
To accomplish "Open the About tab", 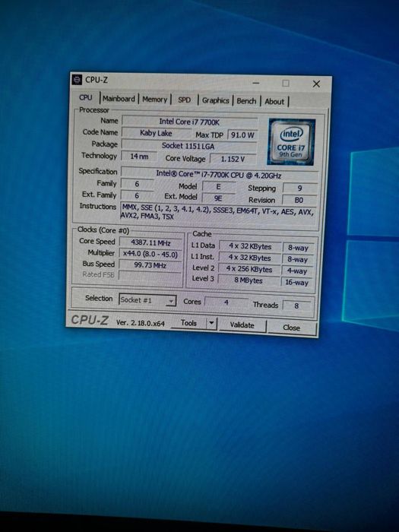I will pos(274,101).
